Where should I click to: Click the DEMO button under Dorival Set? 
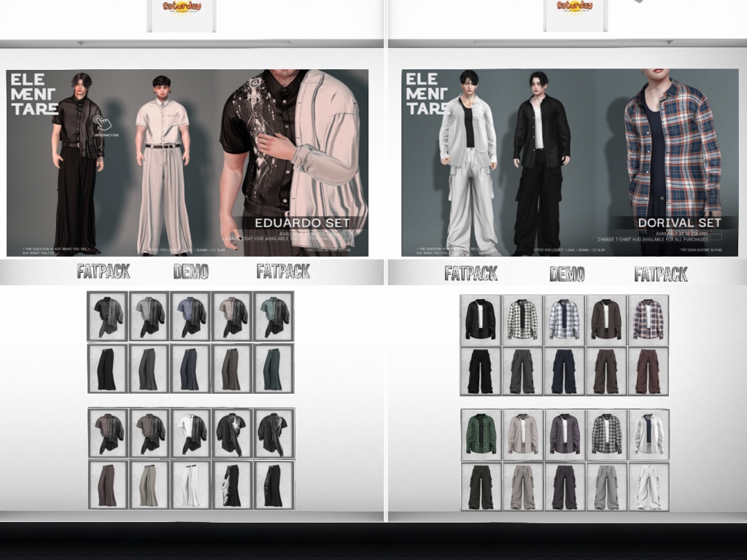pos(567,274)
